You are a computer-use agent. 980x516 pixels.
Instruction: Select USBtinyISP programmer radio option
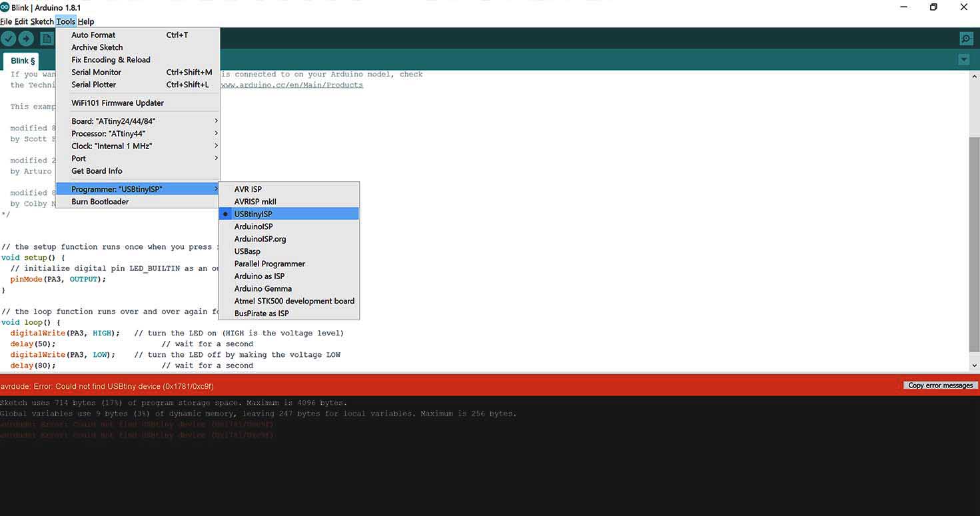288,214
